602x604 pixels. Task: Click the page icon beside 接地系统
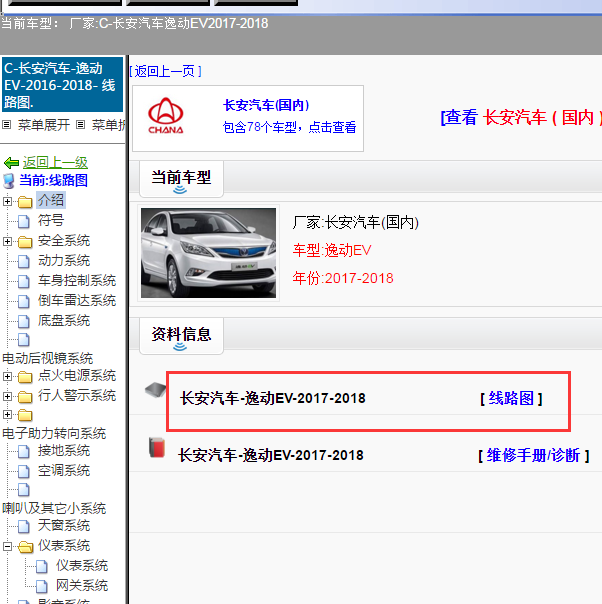[24, 451]
